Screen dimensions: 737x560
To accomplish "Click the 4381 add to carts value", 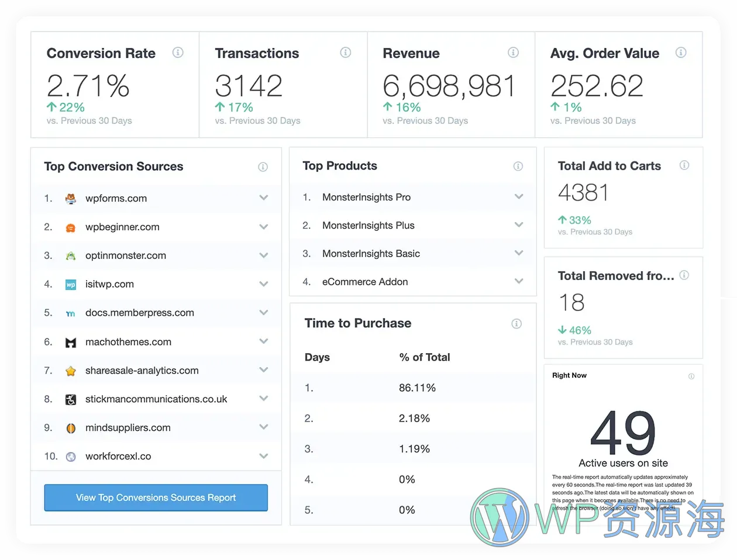I will (x=583, y=192).
